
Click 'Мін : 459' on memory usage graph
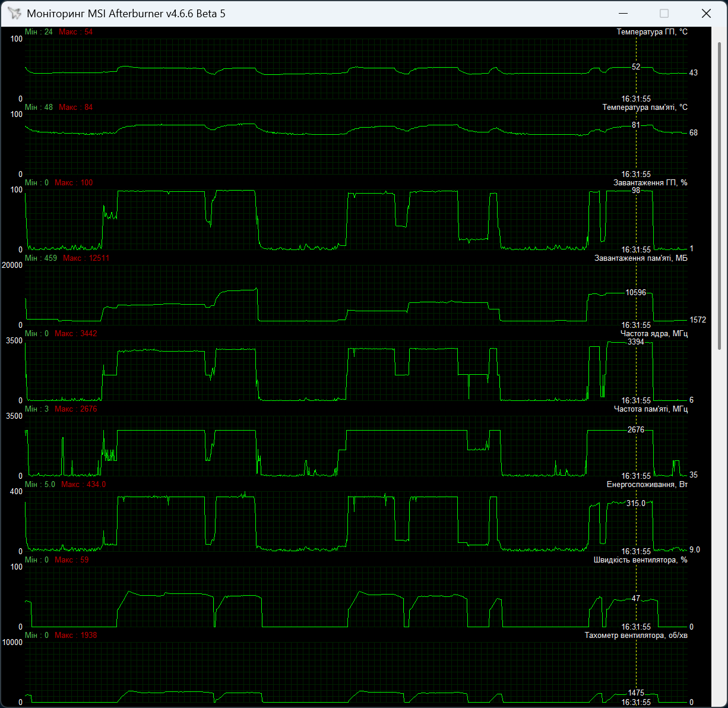(x=41, y=258)
